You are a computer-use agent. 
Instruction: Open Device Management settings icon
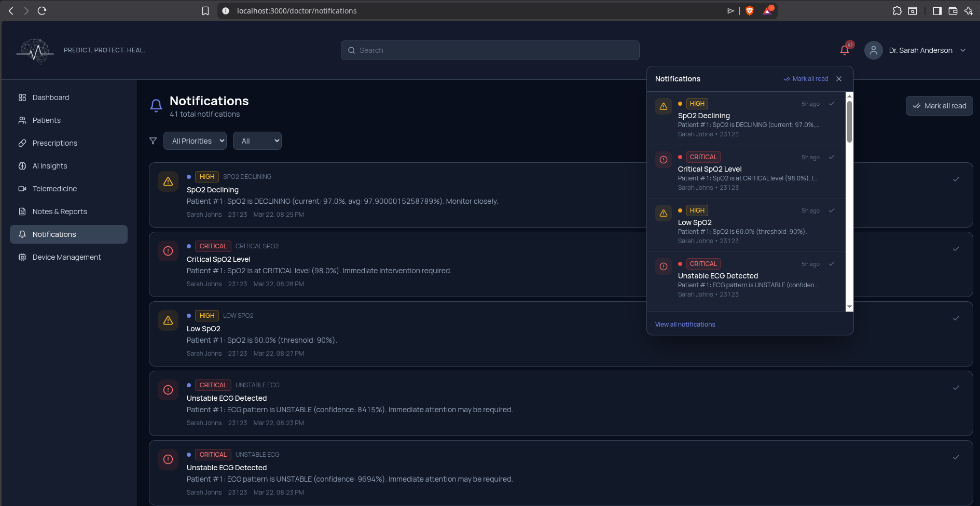22,257
